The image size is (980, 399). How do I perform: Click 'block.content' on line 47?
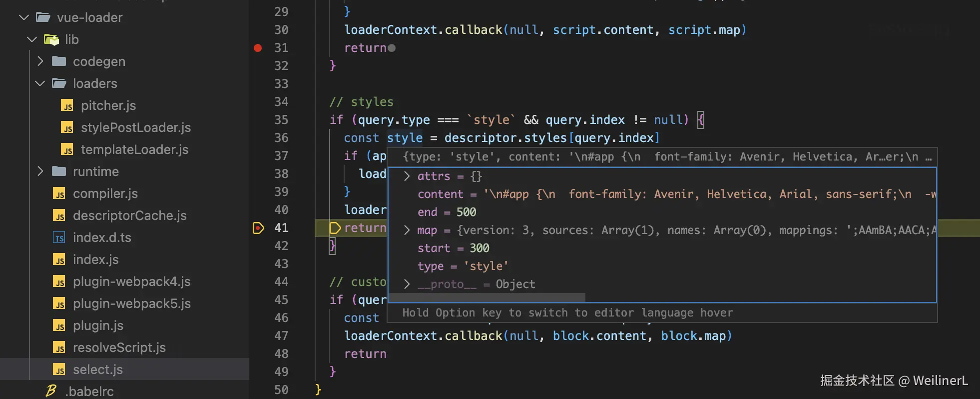coord(599,336)
